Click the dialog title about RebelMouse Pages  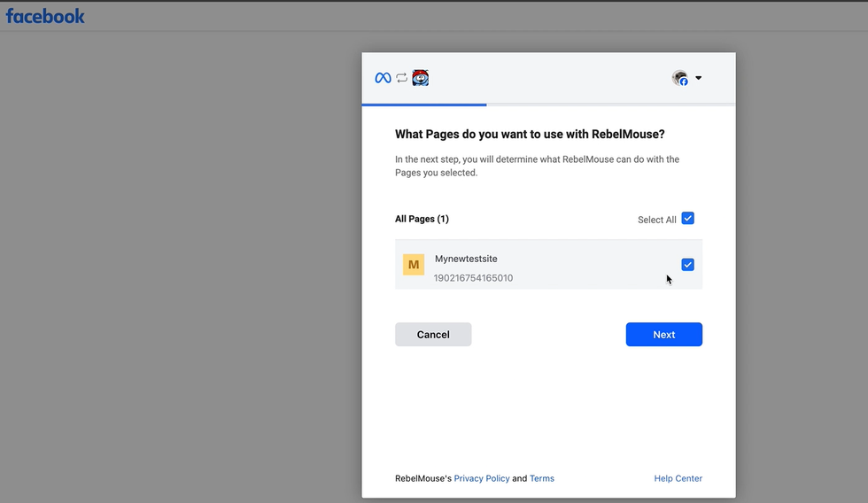[529, 135]
